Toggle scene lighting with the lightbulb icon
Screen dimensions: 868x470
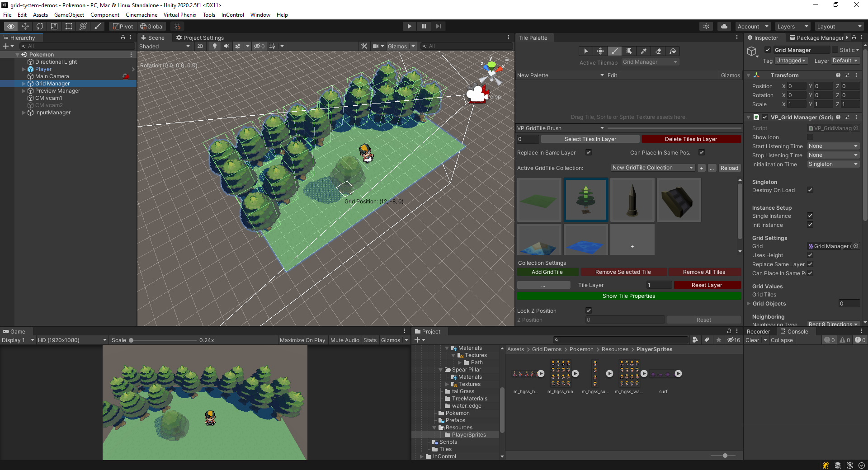215,46
